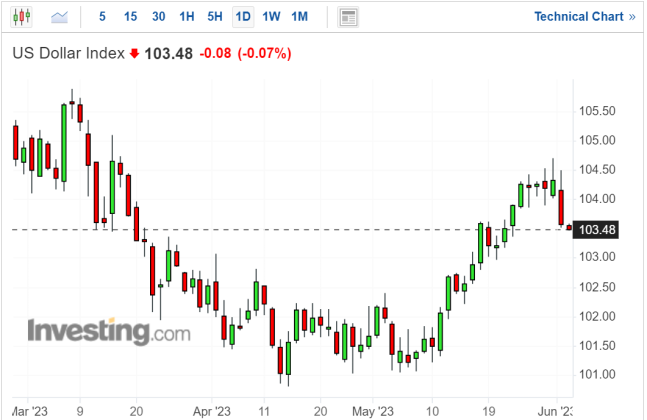The height and width of the screenshot is (420, 647).
Task: Select the 15 minute timeframe
Action: 130,17
